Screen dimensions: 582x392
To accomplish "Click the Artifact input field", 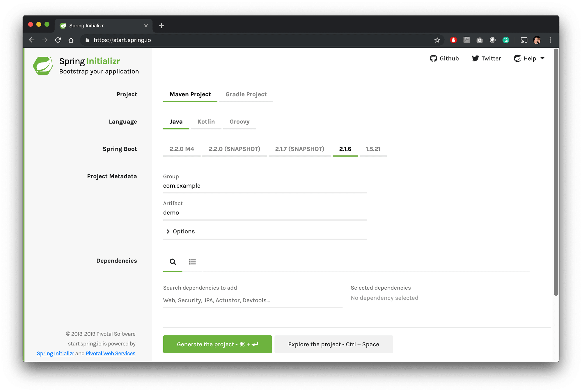I will (x=265, y=213).
